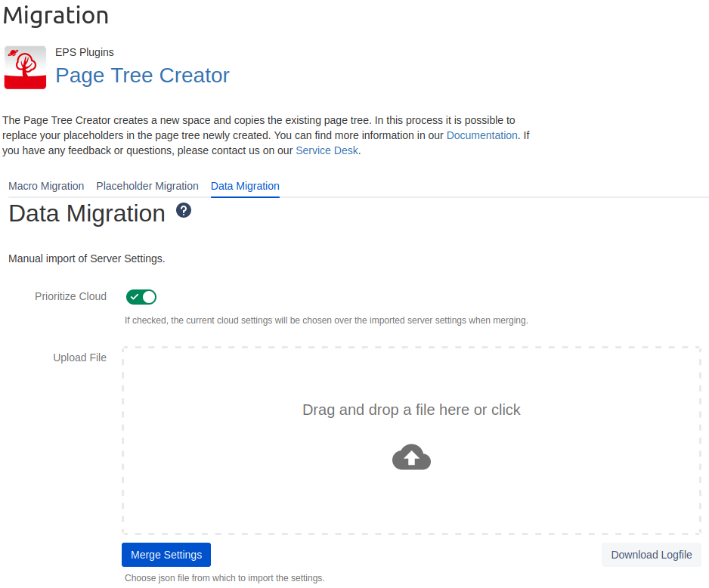Open the Documentation link
The width and height of the screenshot is (709, 588).
click(x=481, y=135)
